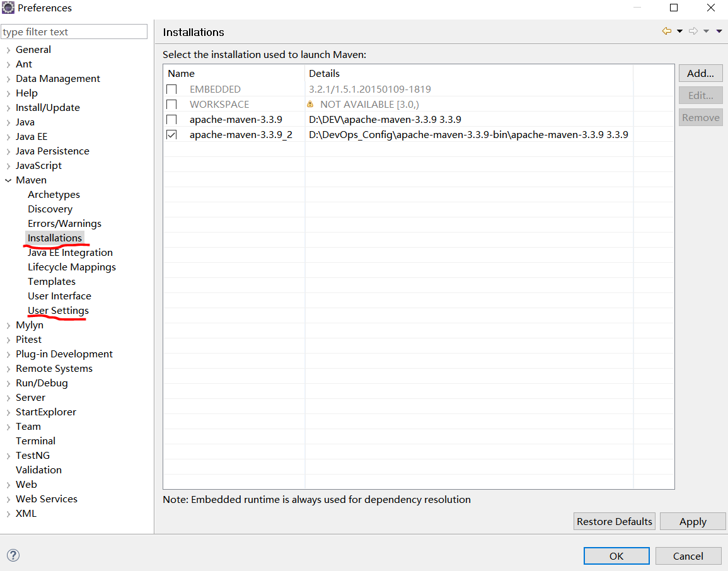Click the warning icon in WORKSPACE row
Image resolution: width=728 pixels, height=571 pixels.
[x=310, y=104]
